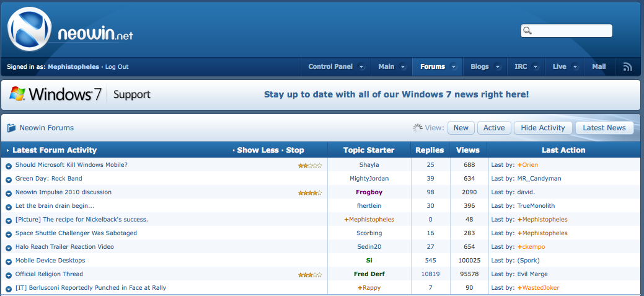Click round icon beside Halo Reach Trailer topic
The image size is (644, 296).
[x=9, y=248]
